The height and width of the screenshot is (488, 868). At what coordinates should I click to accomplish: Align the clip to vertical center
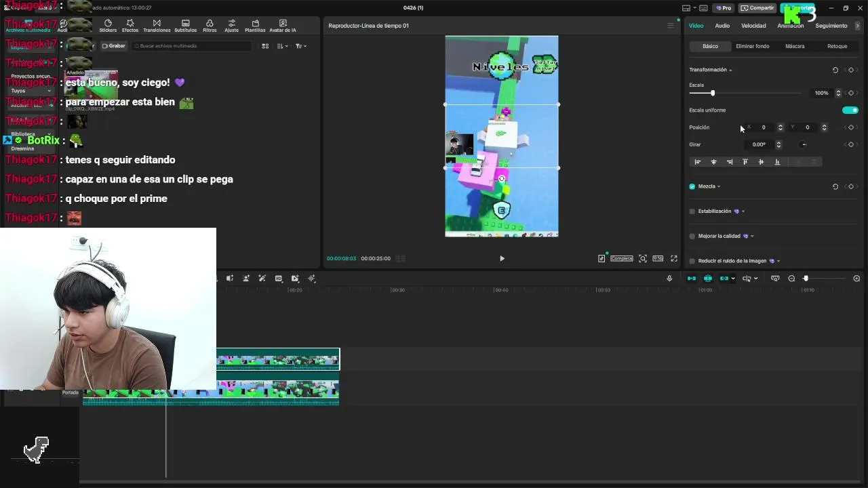coord(761,162)
